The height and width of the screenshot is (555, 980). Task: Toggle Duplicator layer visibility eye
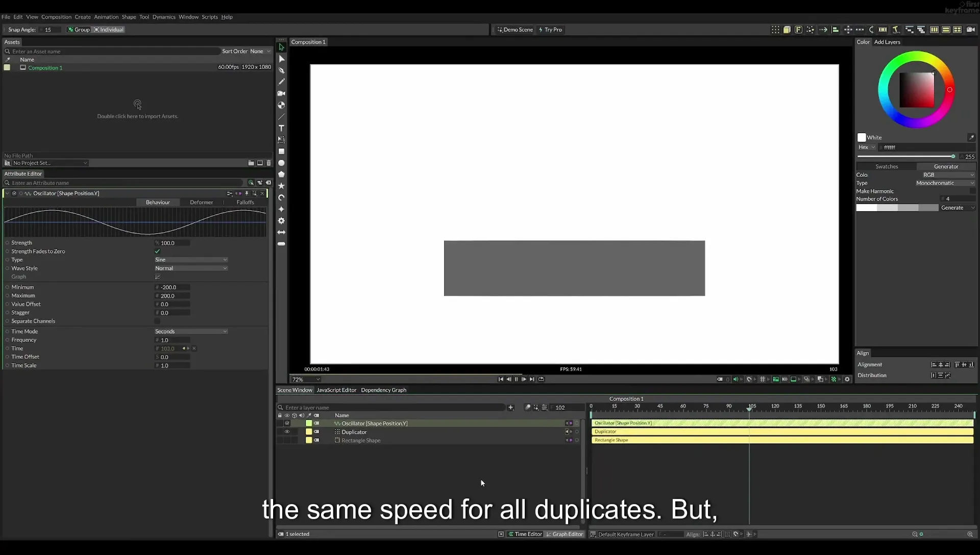click(287, 432)
